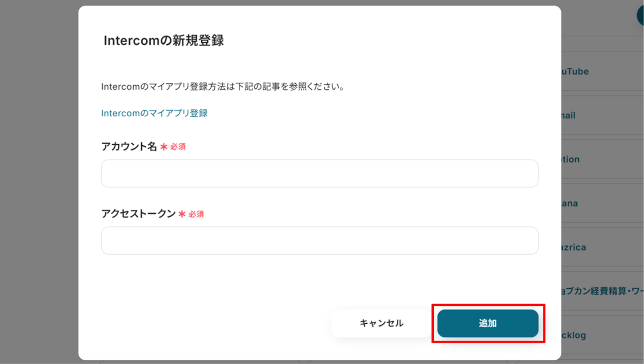Click the instruction text mentioning 下記の記事

pos(222,87)
